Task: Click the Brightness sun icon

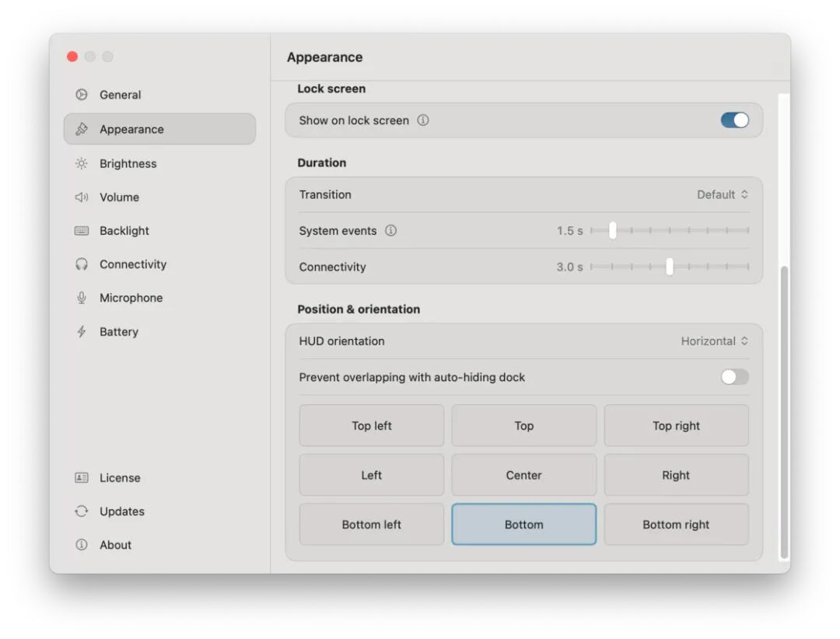Action: click(x=82, y=163)
